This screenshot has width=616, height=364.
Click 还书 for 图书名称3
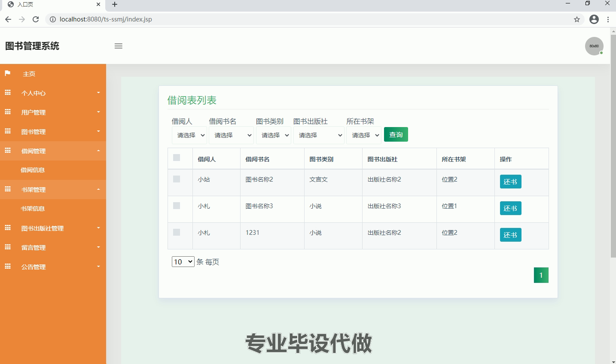(510, 208)
